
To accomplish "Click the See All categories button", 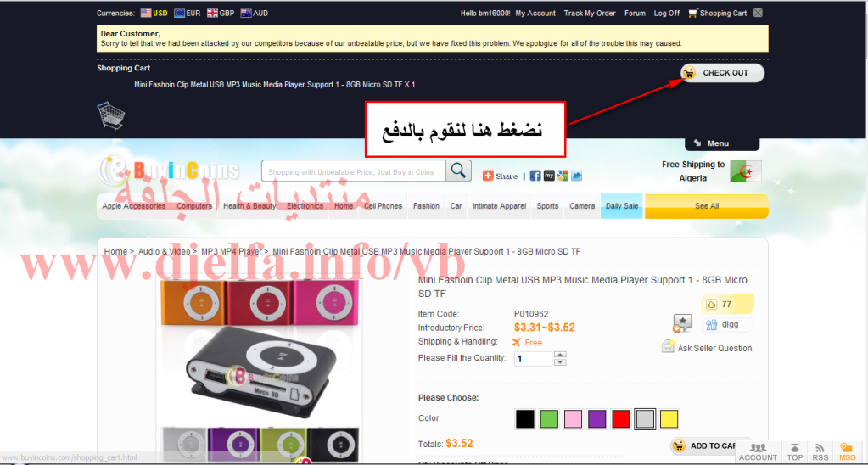I will [707, 206].
